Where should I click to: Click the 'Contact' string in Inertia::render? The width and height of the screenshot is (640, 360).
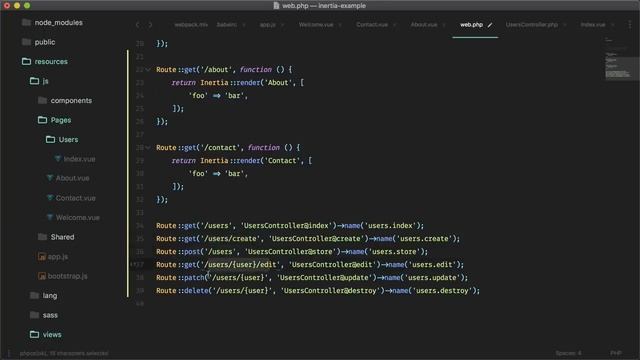283,160
